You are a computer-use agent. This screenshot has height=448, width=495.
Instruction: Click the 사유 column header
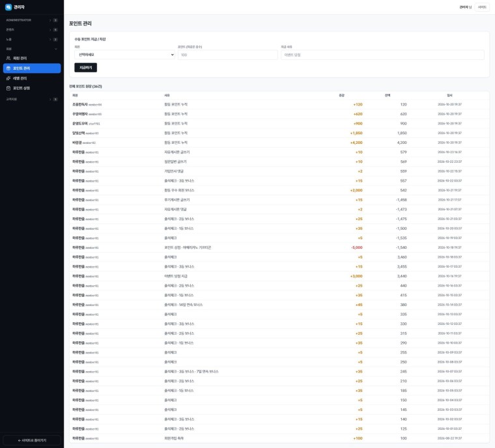point(167,95)
